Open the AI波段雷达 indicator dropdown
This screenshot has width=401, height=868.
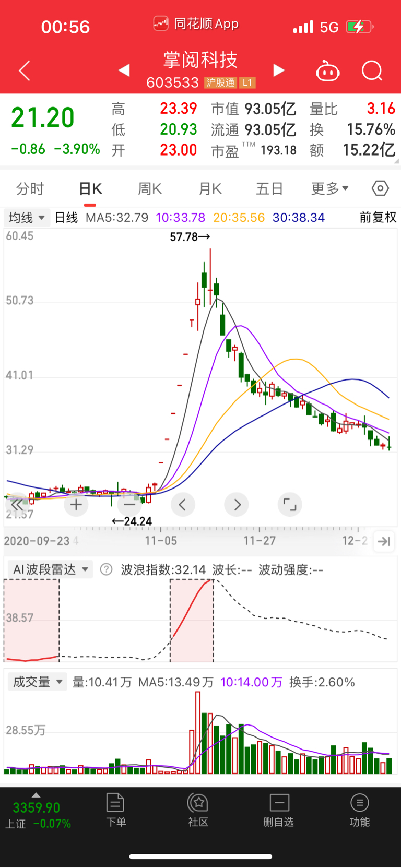click(50, 569)
